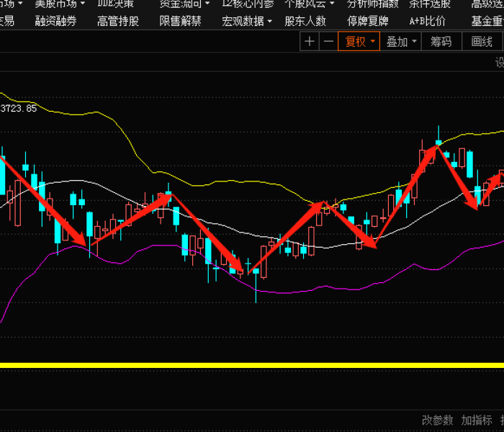Click 改参数 to modify indicator parameters
This screenshot has height=432, width=504.
click(x=438, y=420)
